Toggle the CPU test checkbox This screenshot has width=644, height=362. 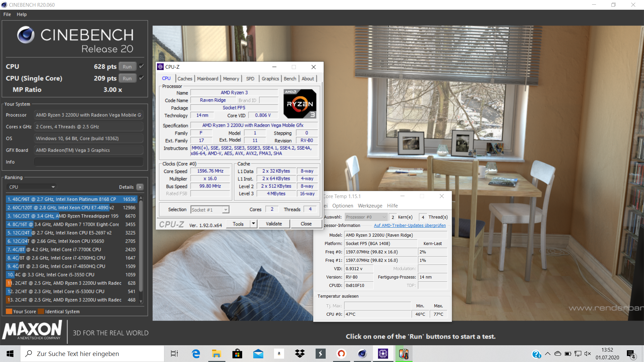point(142,66)
